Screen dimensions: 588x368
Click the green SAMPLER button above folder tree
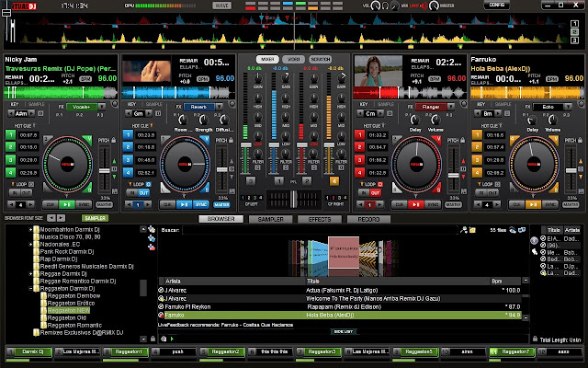click(95, 218)
